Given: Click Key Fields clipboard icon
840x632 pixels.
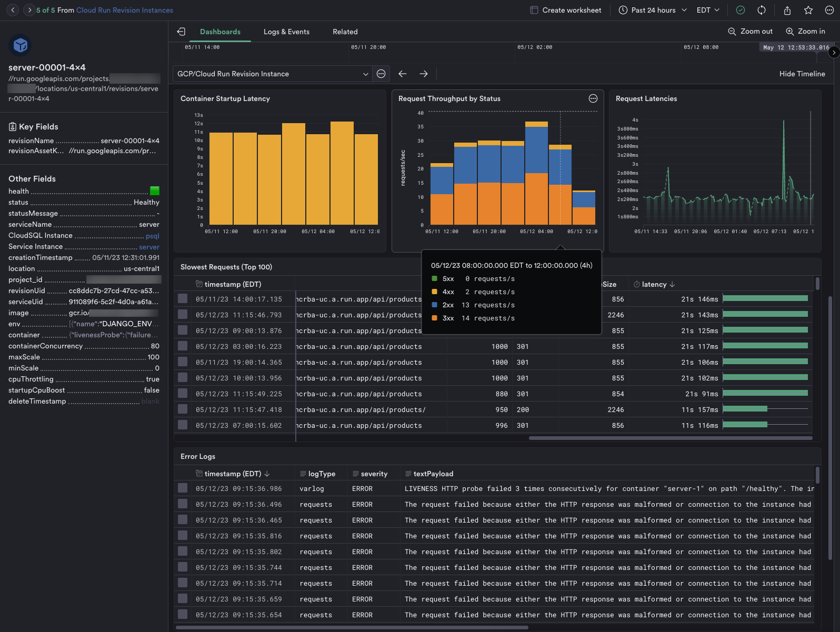Looking at the screenshot, I should click(13, 127).
